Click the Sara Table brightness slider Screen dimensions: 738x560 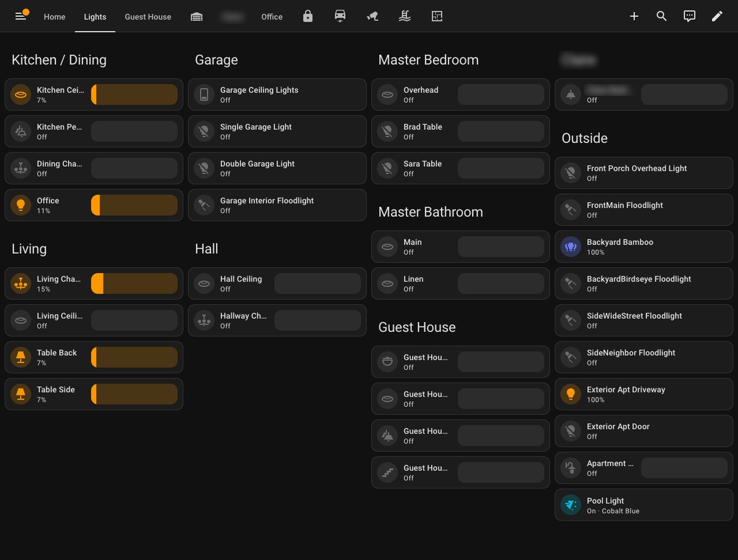coord(501,168)
